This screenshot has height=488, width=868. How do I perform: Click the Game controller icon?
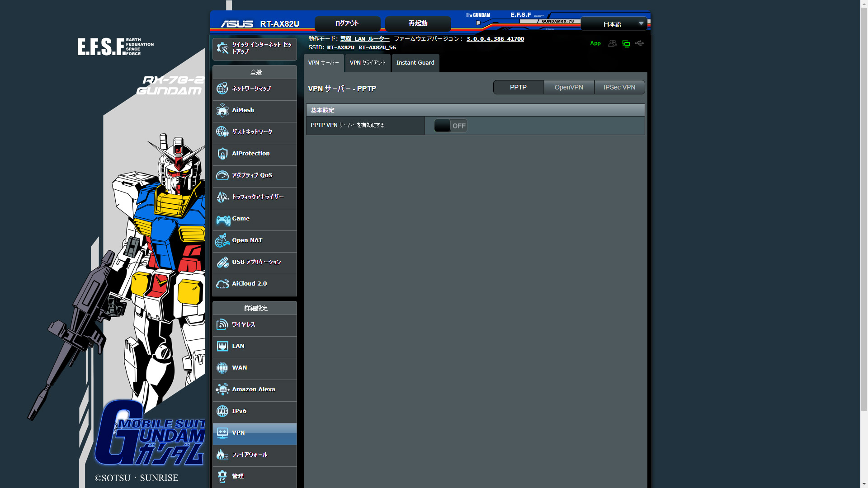tap(223, 220)
